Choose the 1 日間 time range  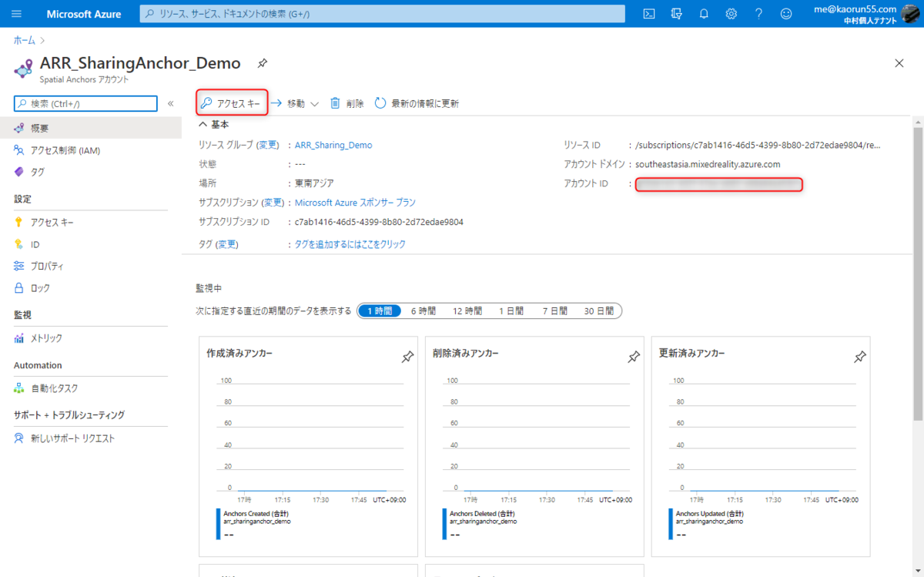pyautogui.click(x=511, y=311)
